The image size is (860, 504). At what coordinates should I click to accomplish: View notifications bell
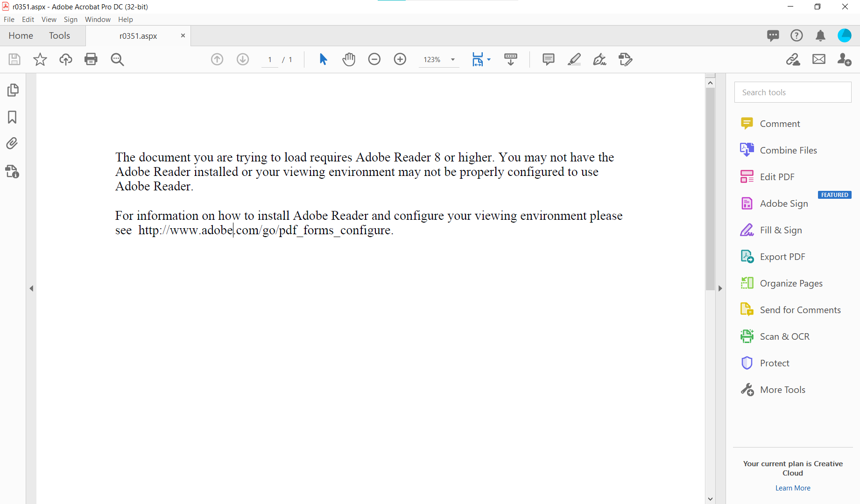click(820, 35)
